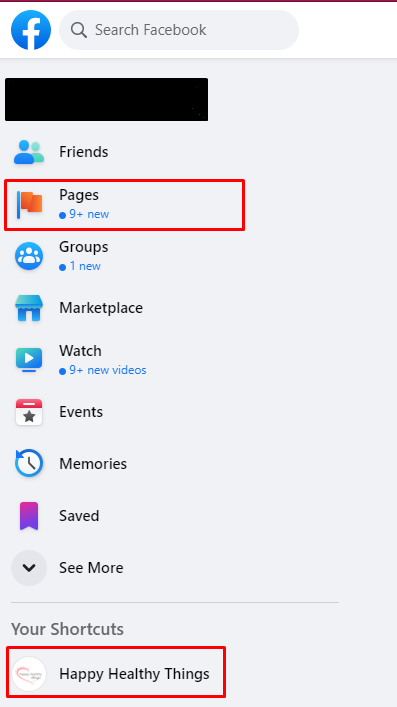Click the magnifying glass search icon

[79, 30]
